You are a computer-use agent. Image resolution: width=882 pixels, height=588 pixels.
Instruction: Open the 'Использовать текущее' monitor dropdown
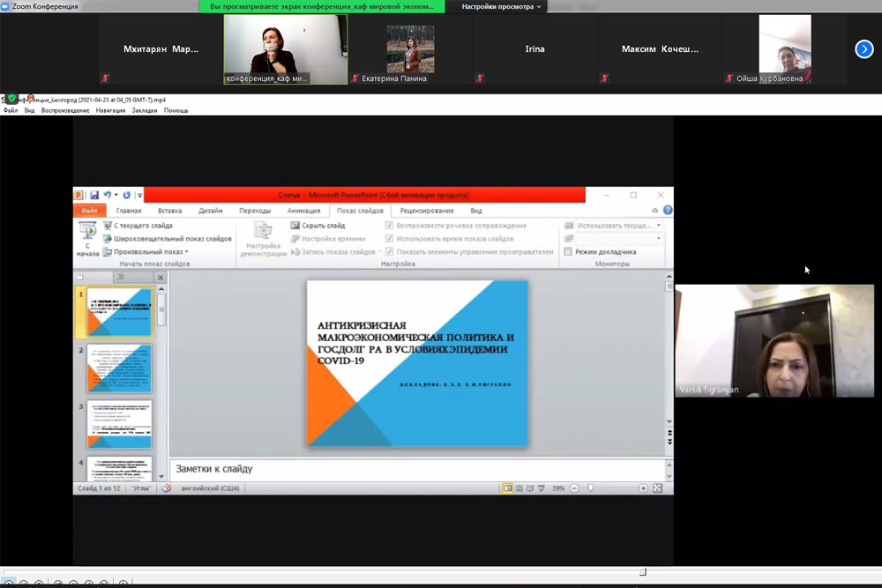coord(658,226)
